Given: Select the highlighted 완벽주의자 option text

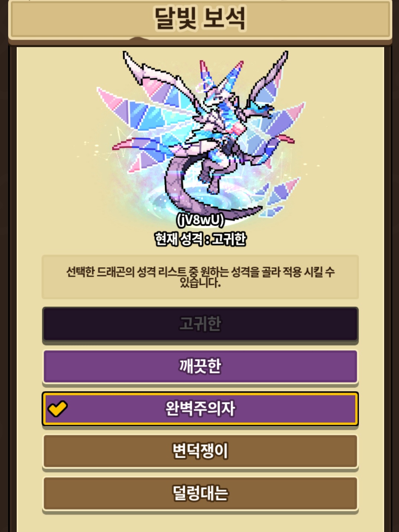Looking at the screenshot, I should tap(200, 409).
